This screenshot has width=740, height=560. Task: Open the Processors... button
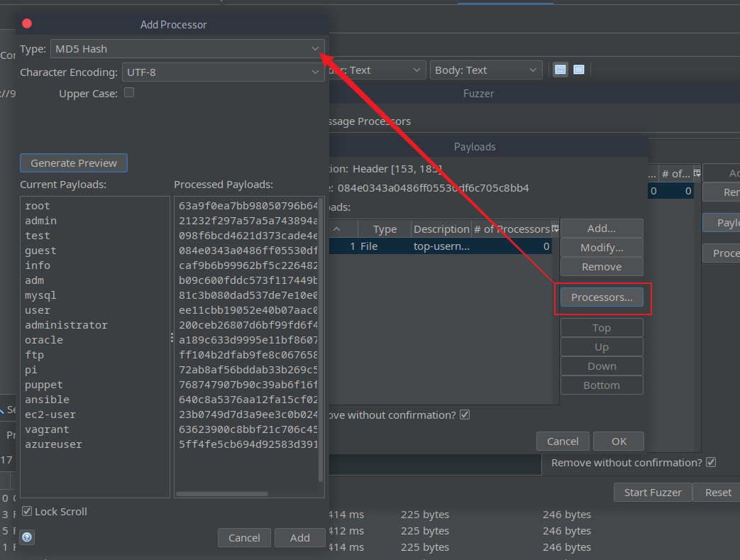(x=602, y=297)
